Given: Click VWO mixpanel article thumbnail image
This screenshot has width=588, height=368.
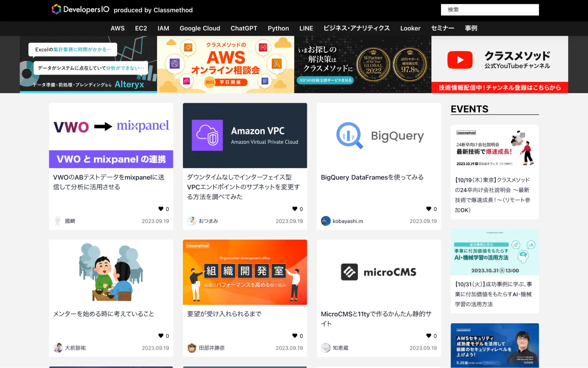Looking at the screenshot, I should coord(111,135).
